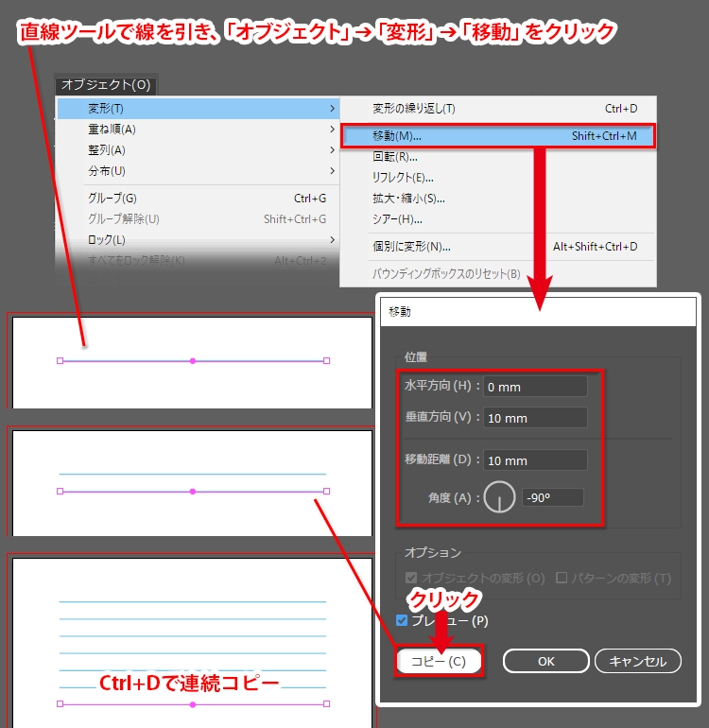Click center point of second canvas's selected line

point(193,492)
